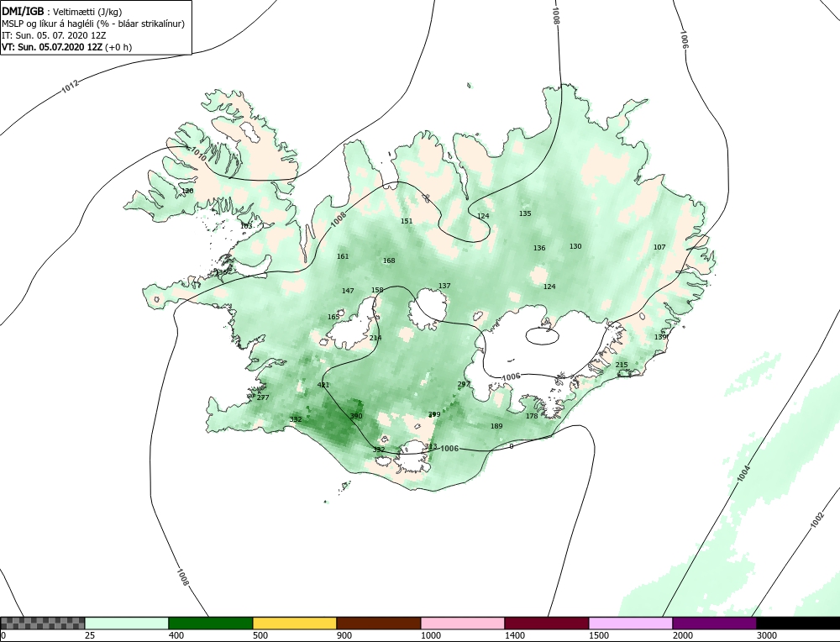Click the map value 165
Screen dimensions: 840x642
pyautogui.click(x=333, y=317)
